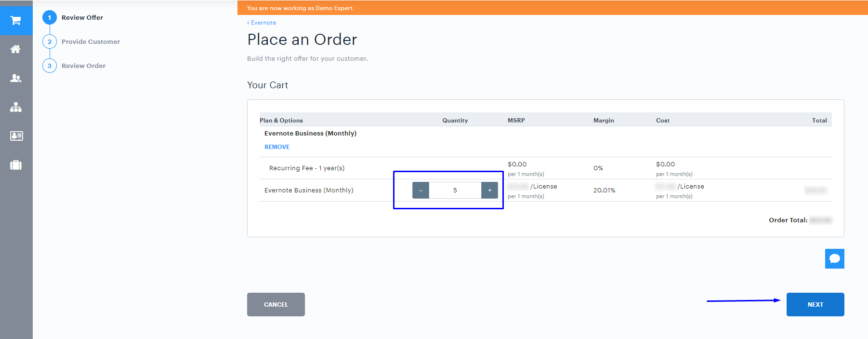
Task: Click the Total column header
Action: [x=819, y=121]
